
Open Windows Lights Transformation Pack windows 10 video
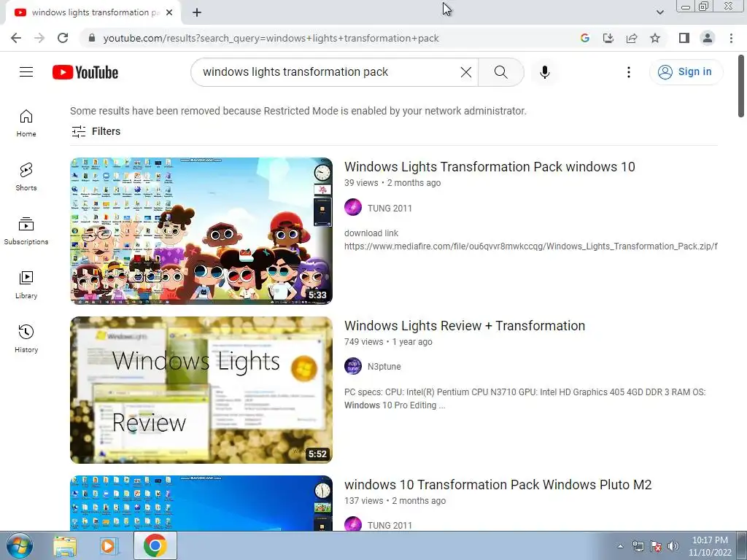[489, 167]
